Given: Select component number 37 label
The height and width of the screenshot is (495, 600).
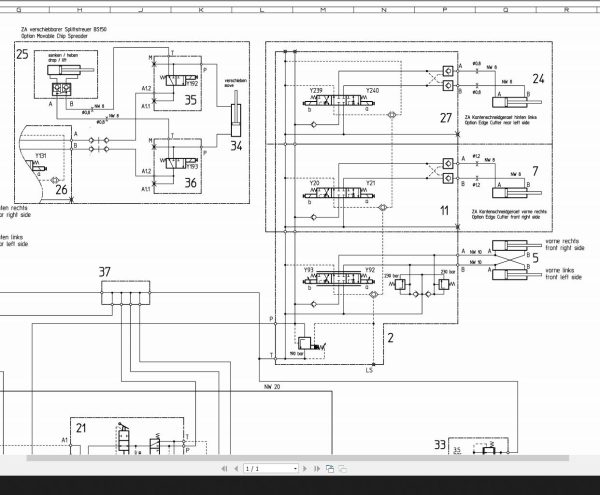Looking at the screenshot, I should (x=105, y=272).
